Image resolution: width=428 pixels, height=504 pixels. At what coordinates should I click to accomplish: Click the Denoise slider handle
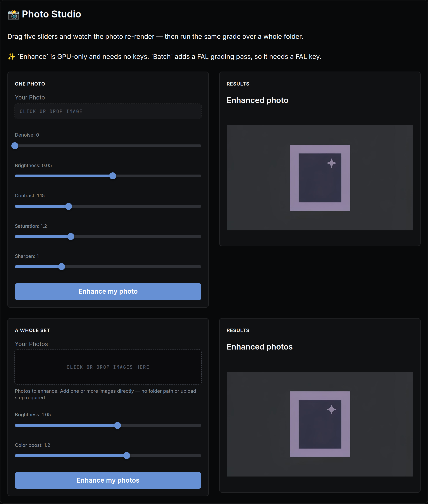pyautogui.click(x=15, y=146)
